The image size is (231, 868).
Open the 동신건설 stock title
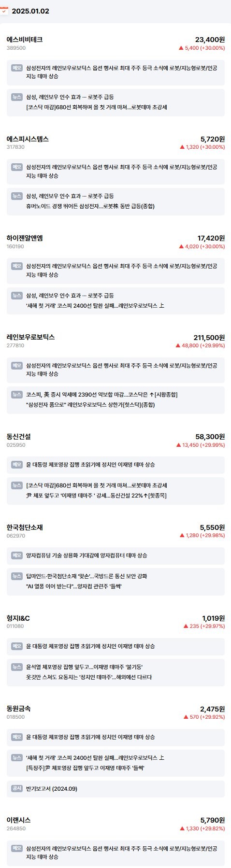tap(19, 437)
